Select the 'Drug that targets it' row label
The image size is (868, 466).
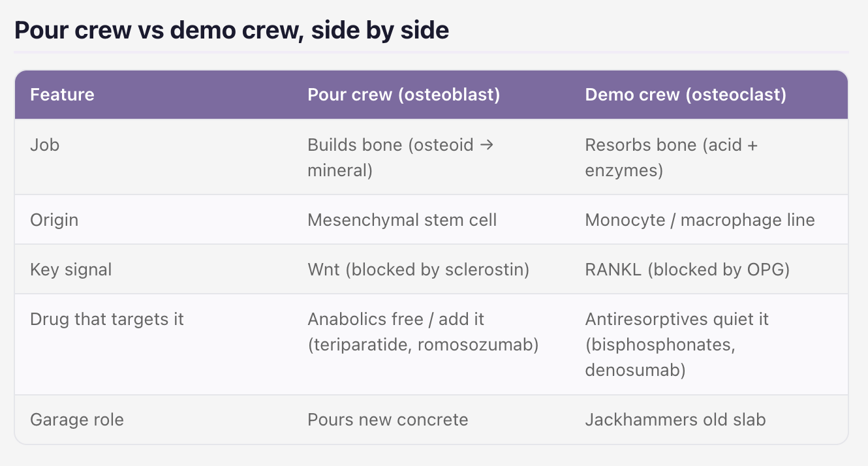(107, 319)
